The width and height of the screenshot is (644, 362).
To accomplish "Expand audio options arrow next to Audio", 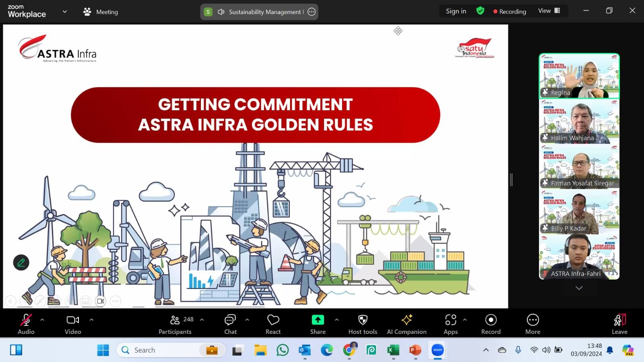I will pos(42,320).
